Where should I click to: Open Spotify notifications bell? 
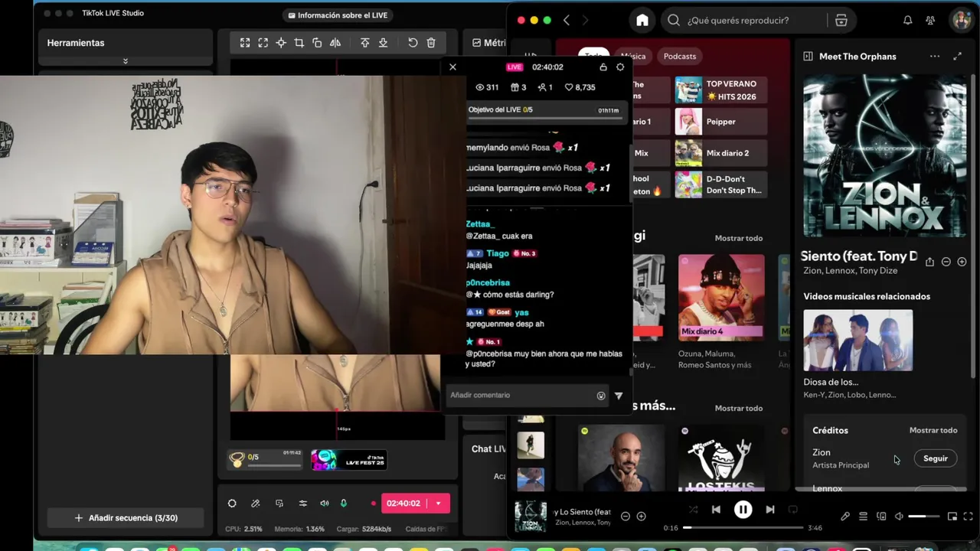point(907,21)
